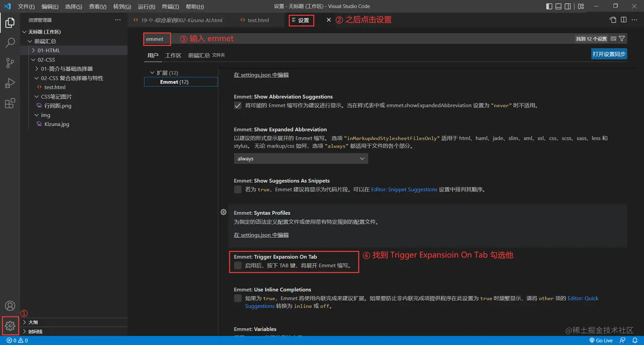Expand the 01-HTML folder

pyautogui.click(x=33, y=51)
